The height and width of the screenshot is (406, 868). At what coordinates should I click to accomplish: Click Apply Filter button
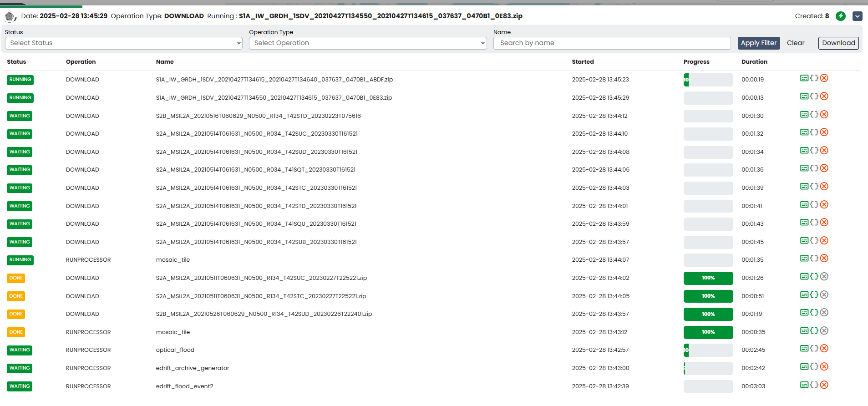[759, 43]
